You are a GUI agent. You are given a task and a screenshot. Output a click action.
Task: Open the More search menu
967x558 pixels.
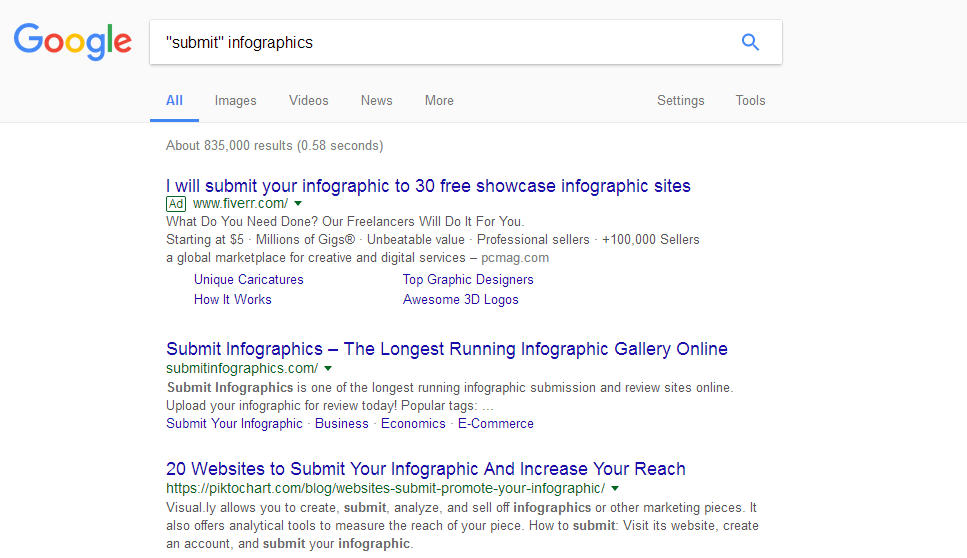439,101
